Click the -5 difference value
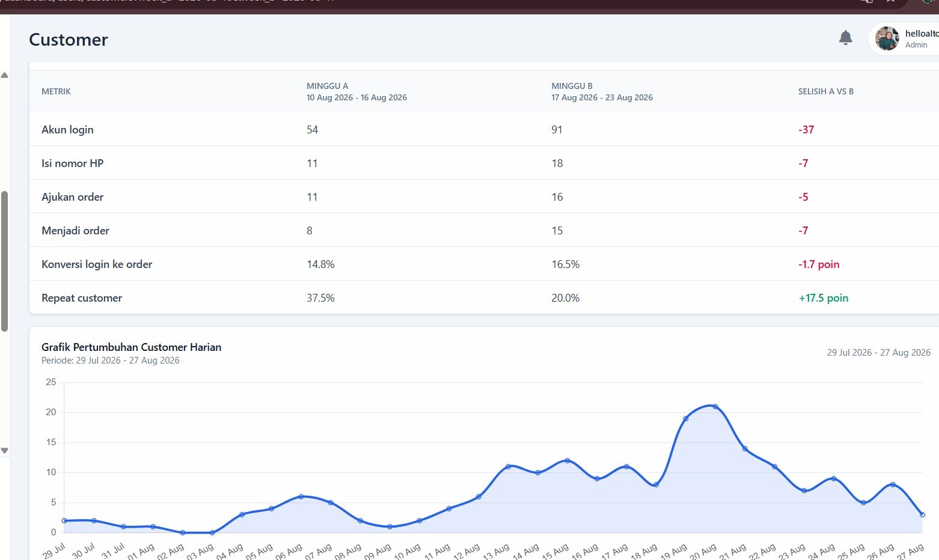This screenshot has width=939, height=560. (803, 197)
